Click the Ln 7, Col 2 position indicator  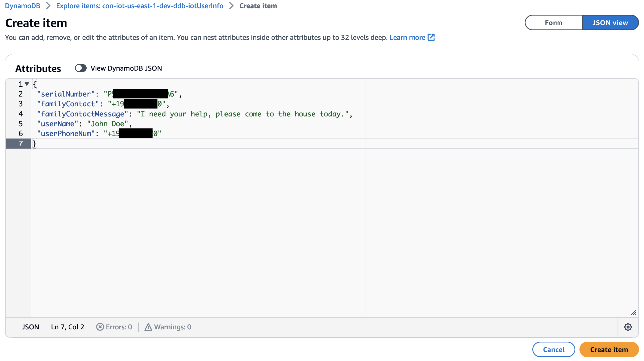(67, 327)
